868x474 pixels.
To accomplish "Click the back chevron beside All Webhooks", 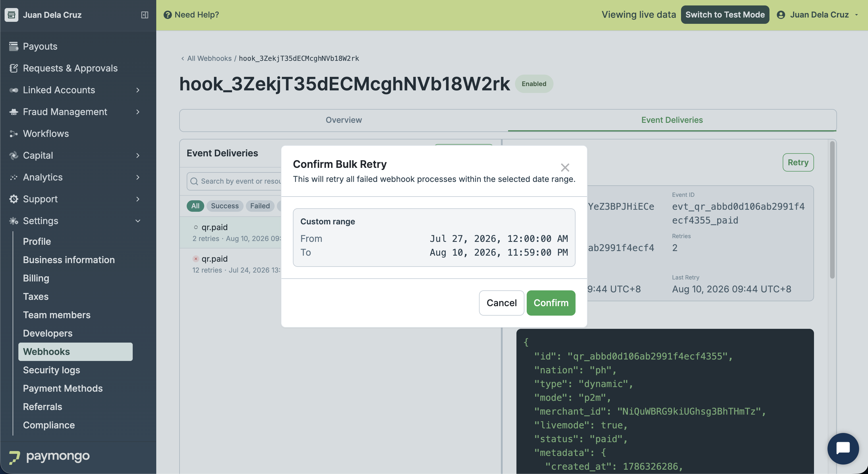I will tap(183, 59).
